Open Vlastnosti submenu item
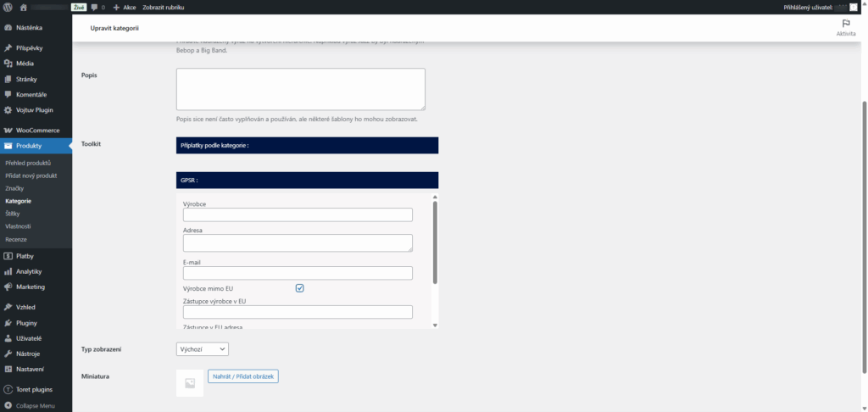Viewport: 868px width, 412px height. click(18, 226)
